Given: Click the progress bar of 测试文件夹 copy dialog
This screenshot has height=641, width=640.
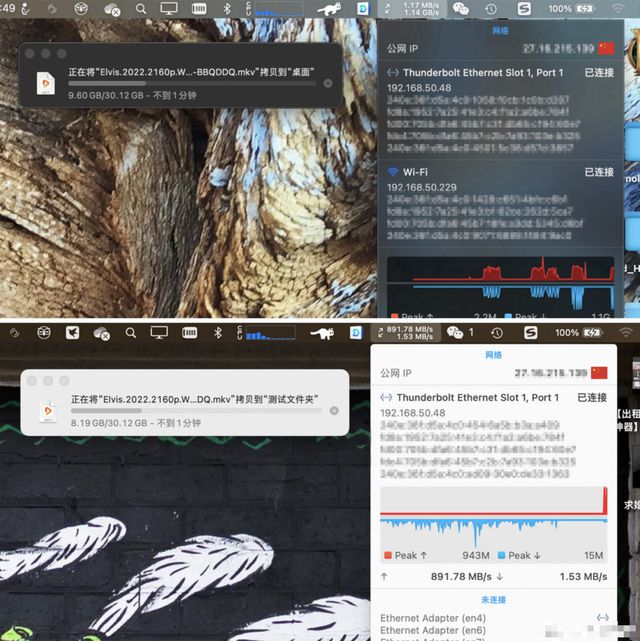Looking at the screenshot, I should (x=196, y=410).
